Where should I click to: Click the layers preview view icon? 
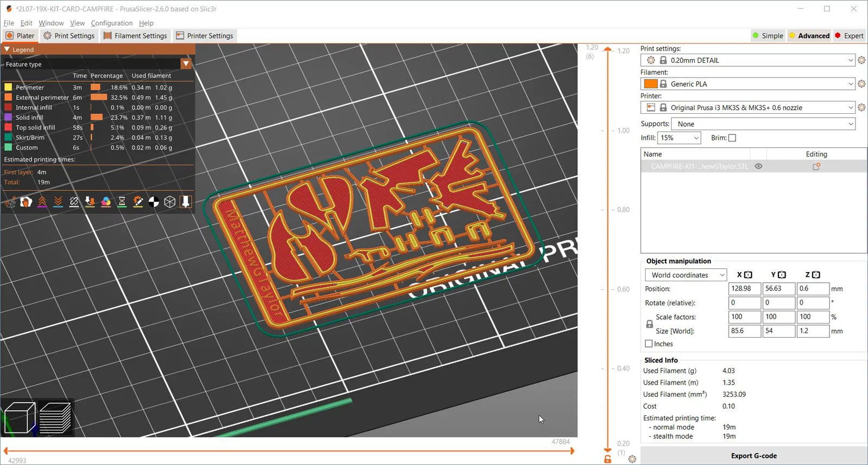[55, 418]
